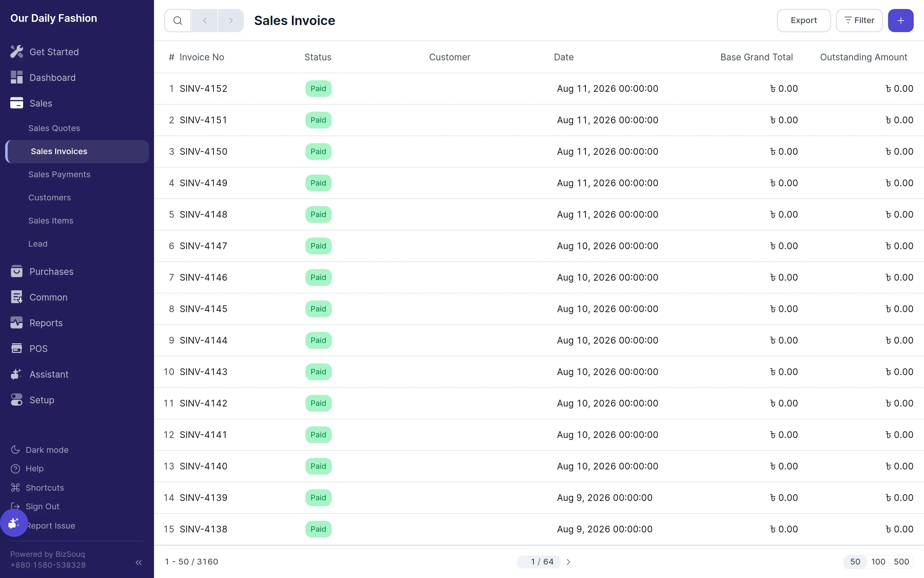
Task: Show 100 rows per page
Action: 878,562
